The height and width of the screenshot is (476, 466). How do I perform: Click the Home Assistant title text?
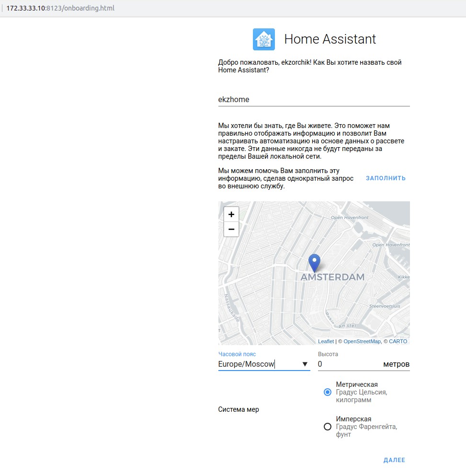pos(330,39)
